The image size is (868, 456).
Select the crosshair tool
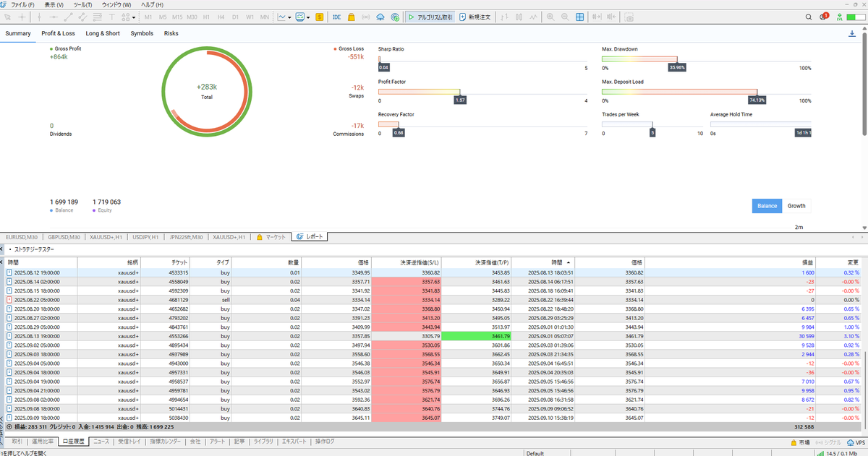point(22,17)
